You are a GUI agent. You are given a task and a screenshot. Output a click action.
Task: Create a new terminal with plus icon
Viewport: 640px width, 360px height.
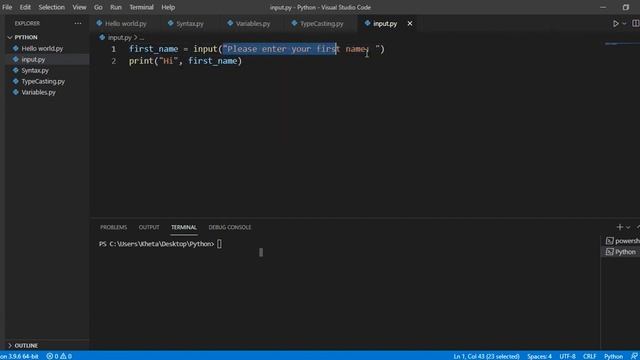pos(620,227)
